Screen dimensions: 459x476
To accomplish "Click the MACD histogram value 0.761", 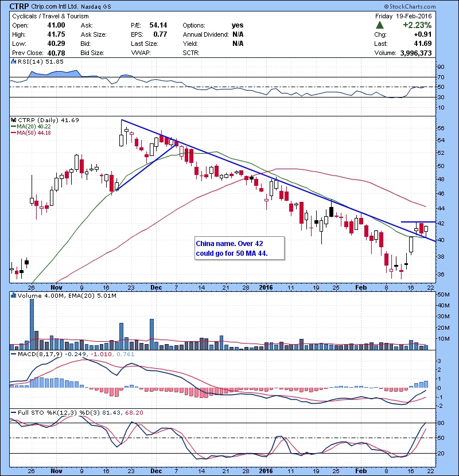I will [x=125, y=354].
